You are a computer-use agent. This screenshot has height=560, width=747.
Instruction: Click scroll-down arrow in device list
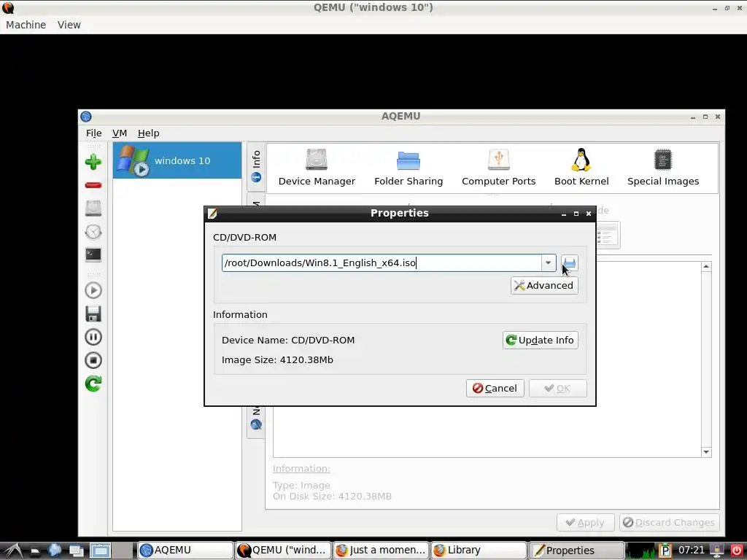[706, 452]
